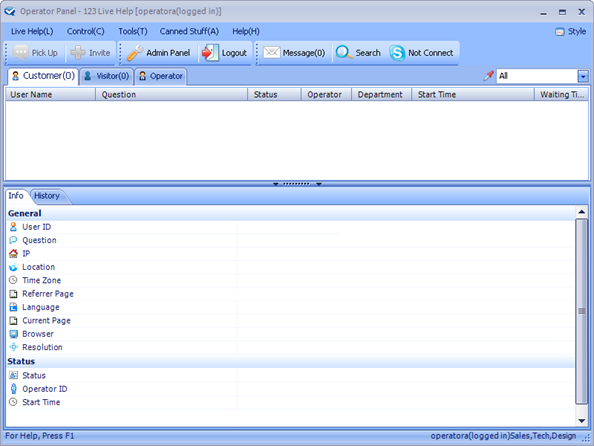The width and height of the screenshot is (594, 446).
Task: Expand the All filter dropdown arrow
Action: [x=583, y=77]
